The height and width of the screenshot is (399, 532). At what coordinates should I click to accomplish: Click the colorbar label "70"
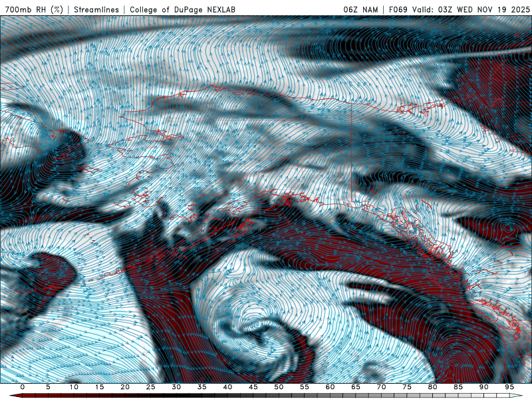point(381,387)
